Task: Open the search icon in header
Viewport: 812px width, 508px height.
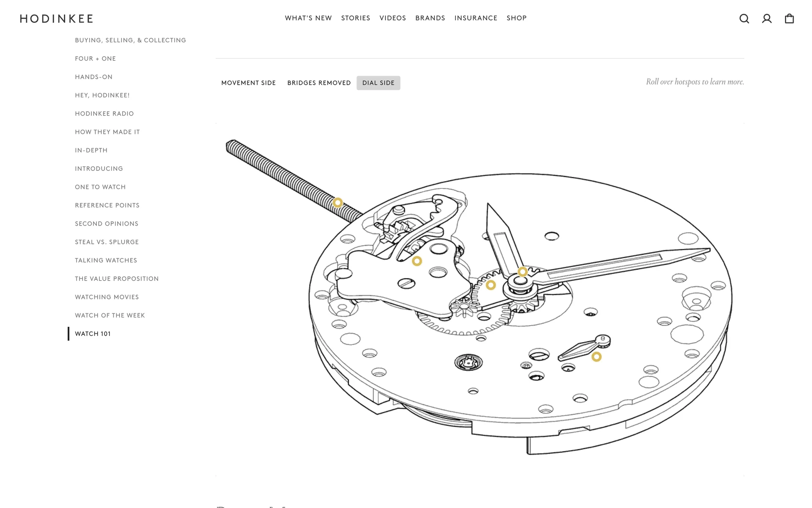Action: (x=744, y=19)
